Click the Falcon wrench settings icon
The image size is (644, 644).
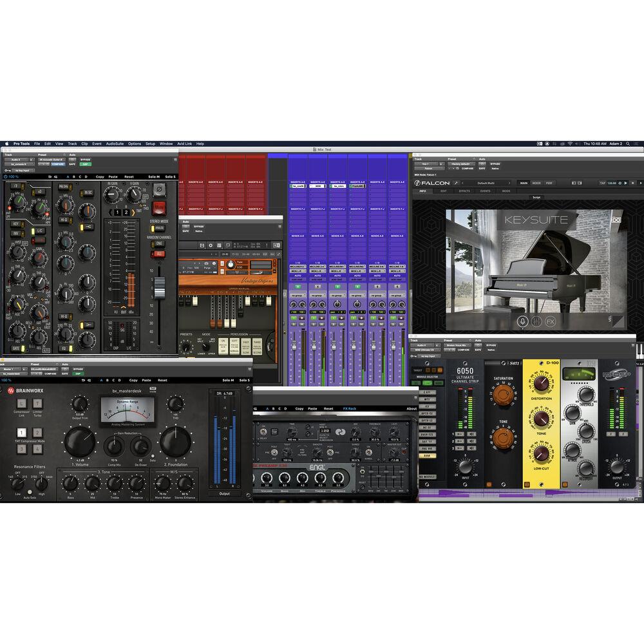(456, 183)
